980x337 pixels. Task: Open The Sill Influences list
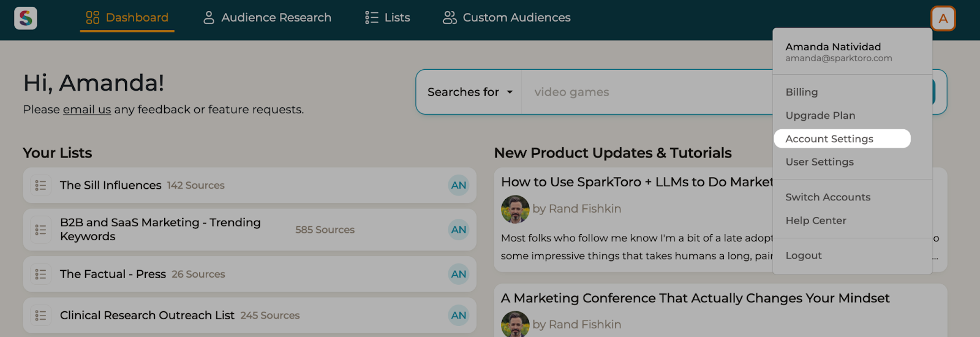(111, 185)
